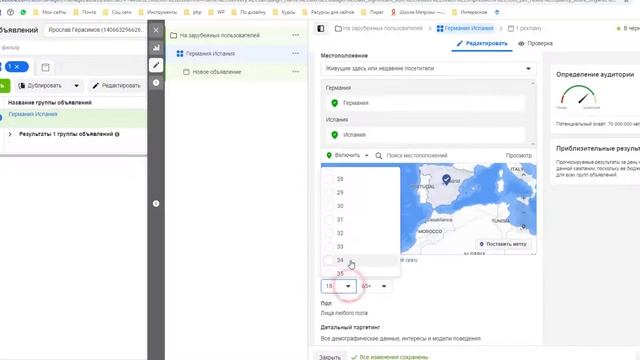Toggle the panel layout icon beside breadcrumbs

[x=321, y=29]
